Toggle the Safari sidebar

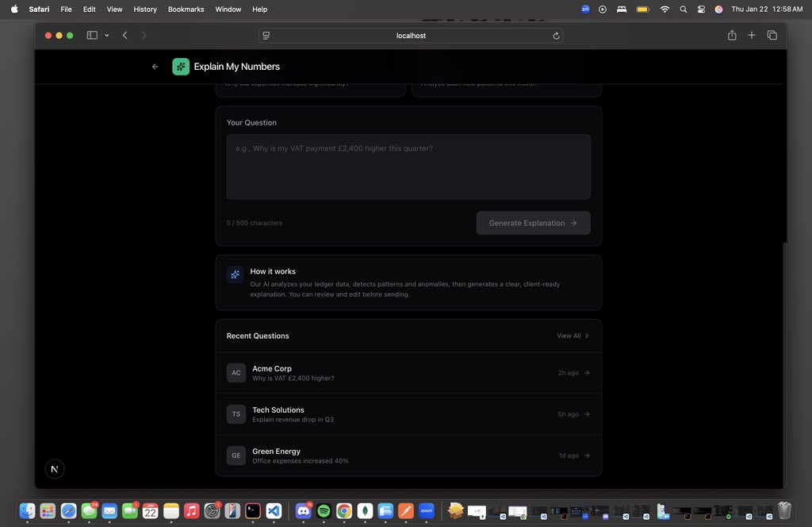[92, 35]
